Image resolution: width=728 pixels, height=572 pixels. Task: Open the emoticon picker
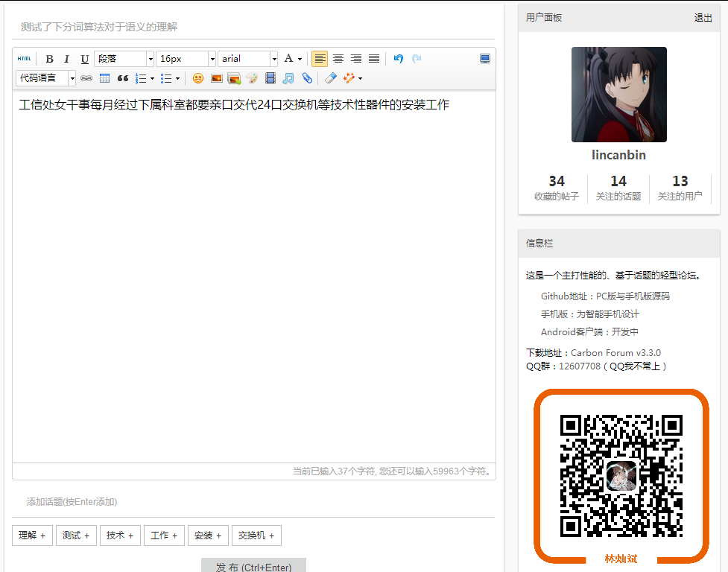click(198, 78)
